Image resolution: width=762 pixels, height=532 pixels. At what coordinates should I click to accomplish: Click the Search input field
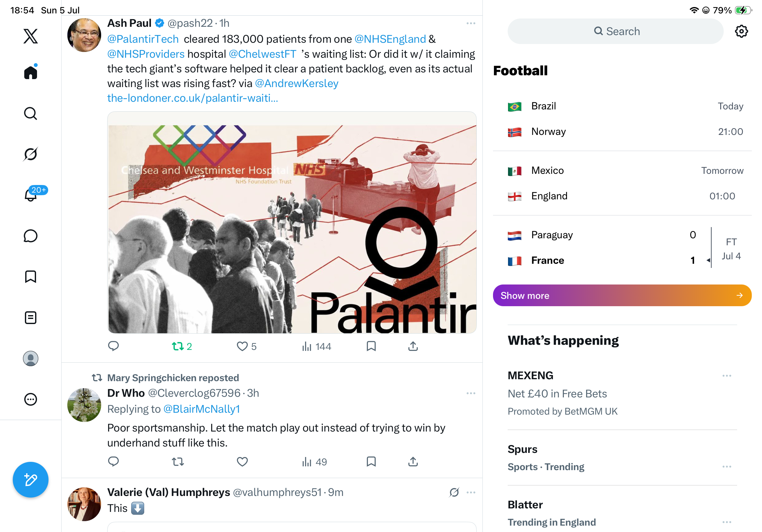tap(615, 32)
